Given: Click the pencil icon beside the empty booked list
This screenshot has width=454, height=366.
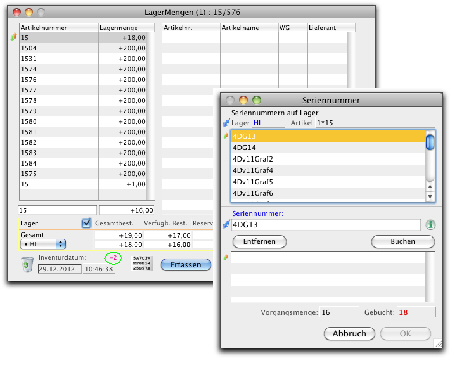Looking at the screenshot, I should pyautogui.click(x=226, y=257).
